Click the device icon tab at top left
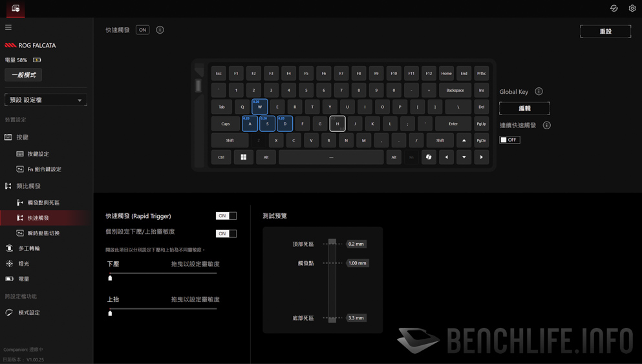Image resolution: width=642 pixels, height=364 pixels. click(x=16, y=8)
